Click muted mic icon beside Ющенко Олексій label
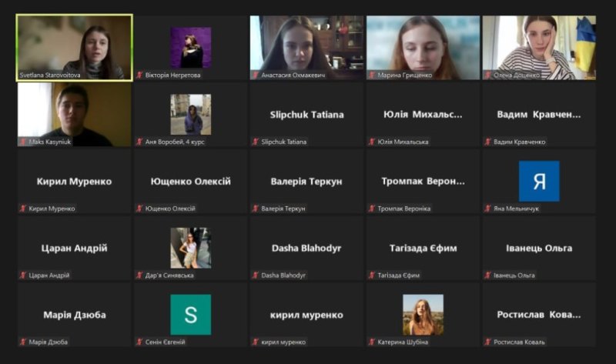616x364 pixels. [x=139, y=209]
